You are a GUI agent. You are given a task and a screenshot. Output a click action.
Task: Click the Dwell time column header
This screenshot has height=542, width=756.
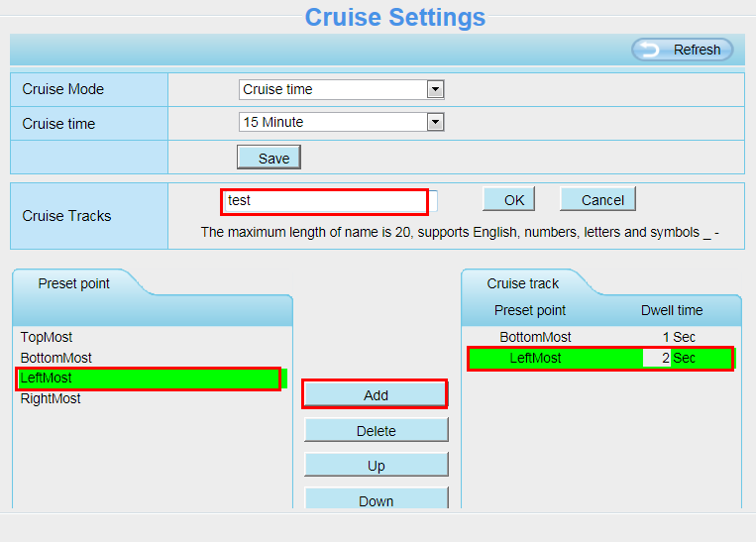[x=672, y=310]
